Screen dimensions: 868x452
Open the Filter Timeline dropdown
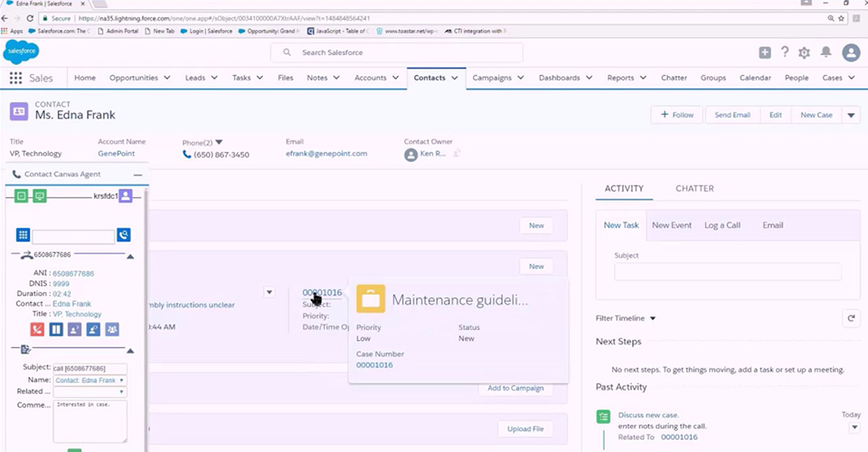click(653, 319)
